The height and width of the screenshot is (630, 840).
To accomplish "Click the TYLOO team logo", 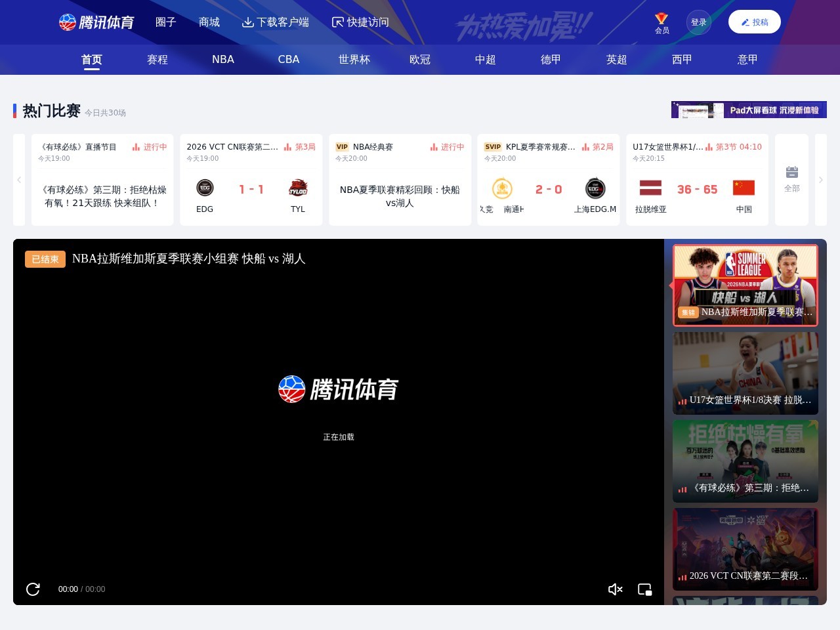I will 298,188.
